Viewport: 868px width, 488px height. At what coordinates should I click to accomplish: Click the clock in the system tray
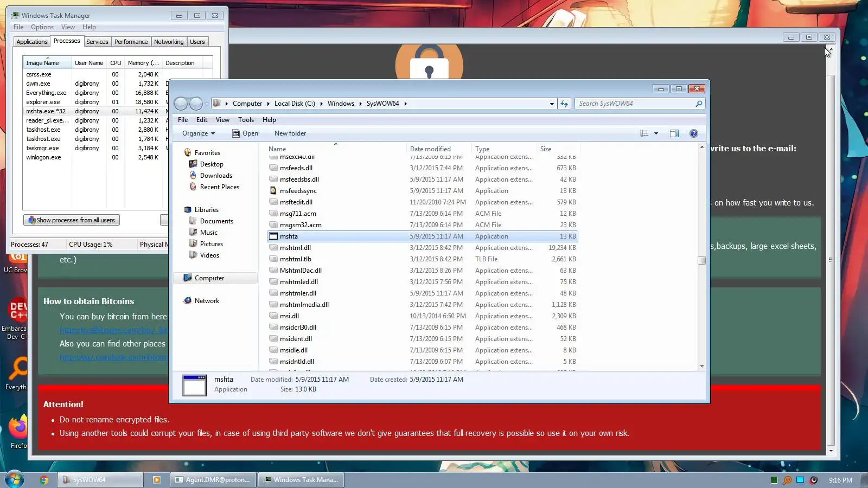pyautogui.click(x=840, y=480)
